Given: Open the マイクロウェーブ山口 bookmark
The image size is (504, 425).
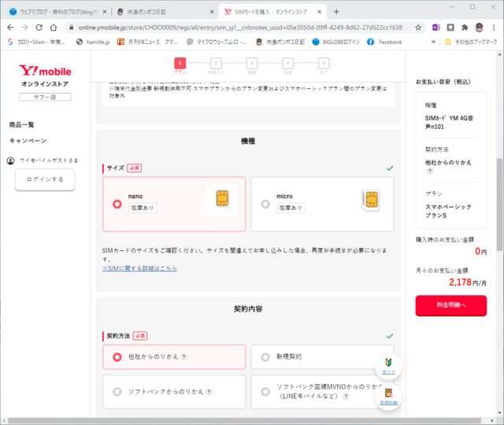Looking at the screenshot, I should [217, 42].
